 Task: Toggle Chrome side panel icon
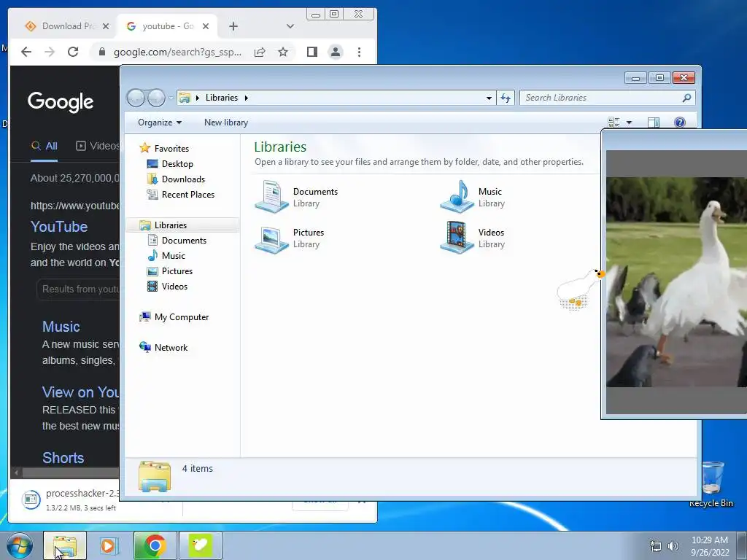point(312,52)
